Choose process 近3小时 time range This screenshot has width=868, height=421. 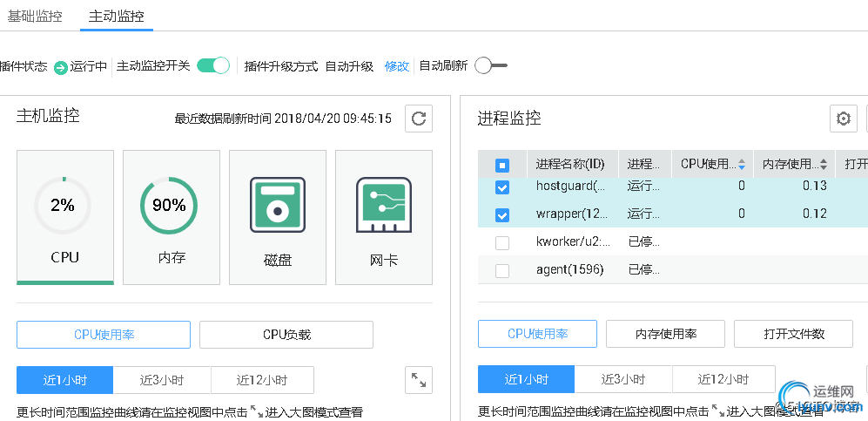point(623,379)
